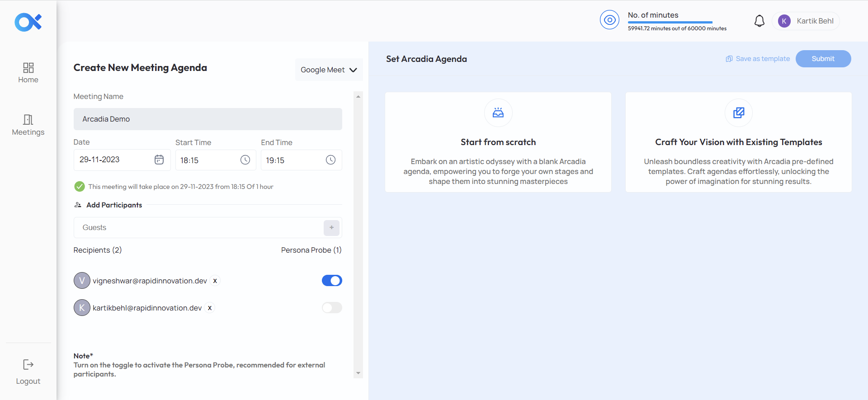Click the existing templates edit icon

pyautogui.click(x=738, y=113)
